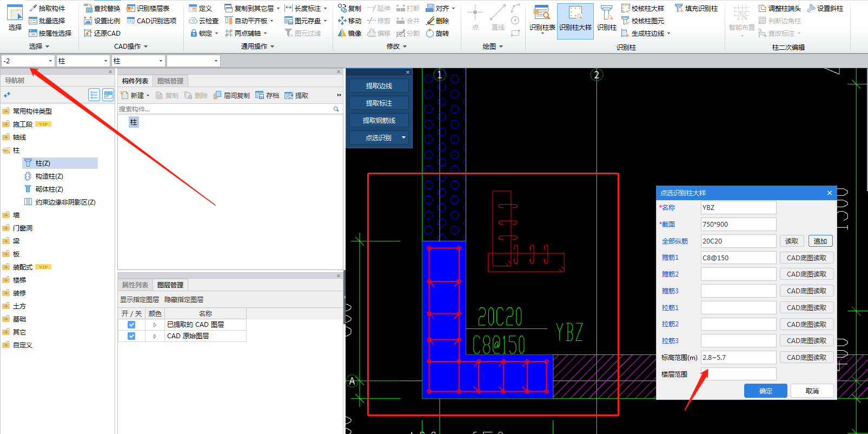The image size is (868, 434).
Task: Click the 搜索构件 search field
Action: click(x=229, y=109)
